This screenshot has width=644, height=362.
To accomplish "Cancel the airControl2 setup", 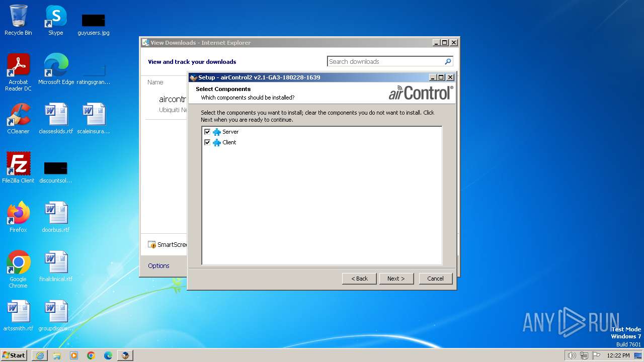I will 436,279.
